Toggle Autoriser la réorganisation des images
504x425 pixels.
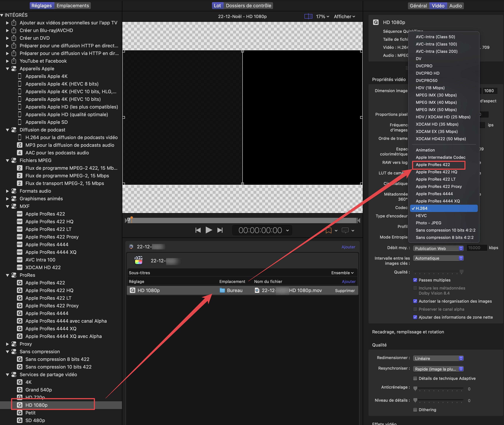pyautogui.click(x=415, y=301)
